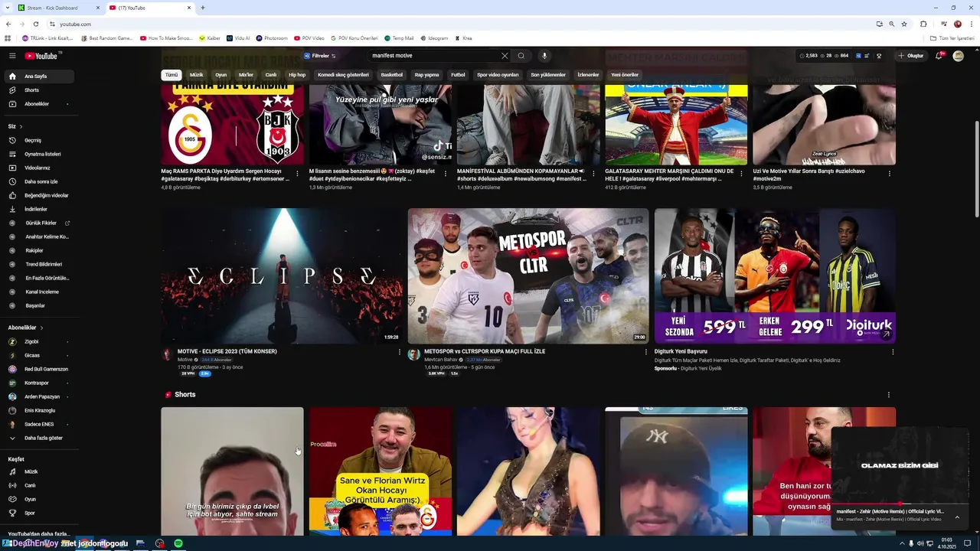Expand Siz section chevron
This screenshot has width=980, height=551.
(21, 126)
